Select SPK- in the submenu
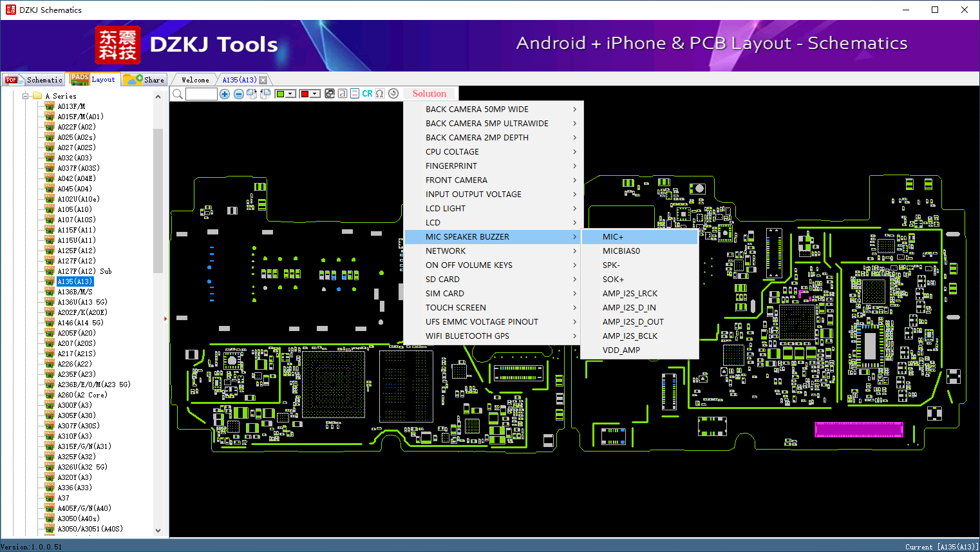This screenshot has width=980, height=552. (x=640, y=265)
